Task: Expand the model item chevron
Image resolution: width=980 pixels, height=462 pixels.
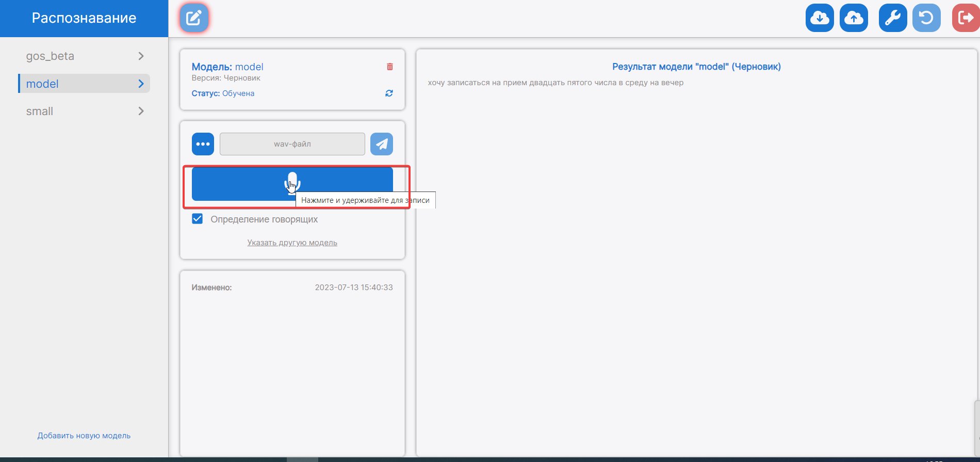Action: [x=141, y=84]
